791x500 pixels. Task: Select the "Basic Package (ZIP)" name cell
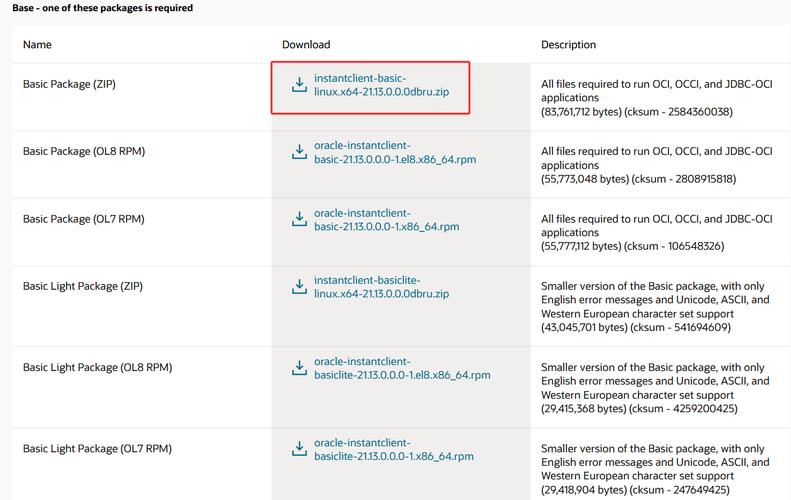click(69, 84)
